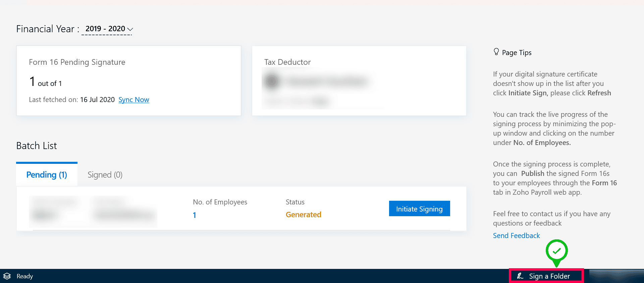
Task: Click the Form 16 Pending Signature card title
Action: 77,62
